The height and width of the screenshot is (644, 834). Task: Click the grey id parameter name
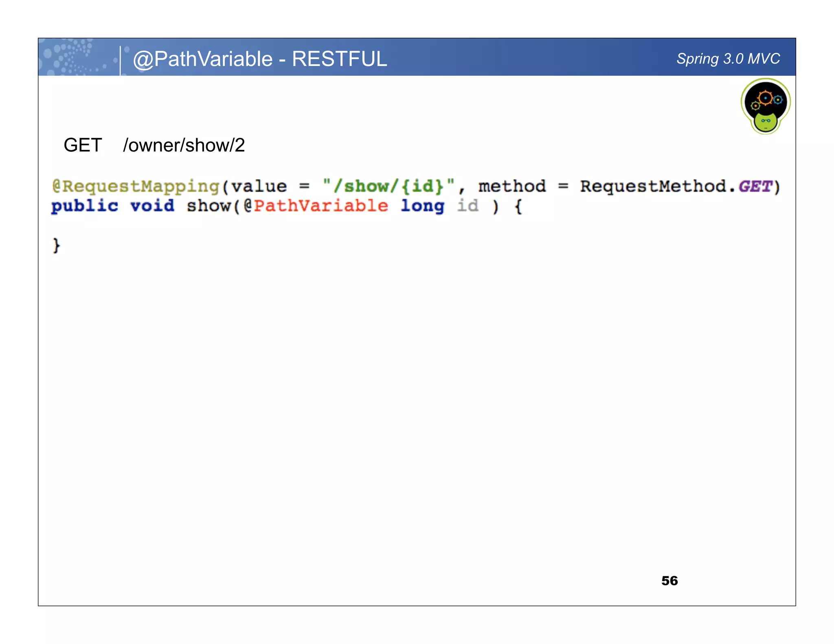467,206
